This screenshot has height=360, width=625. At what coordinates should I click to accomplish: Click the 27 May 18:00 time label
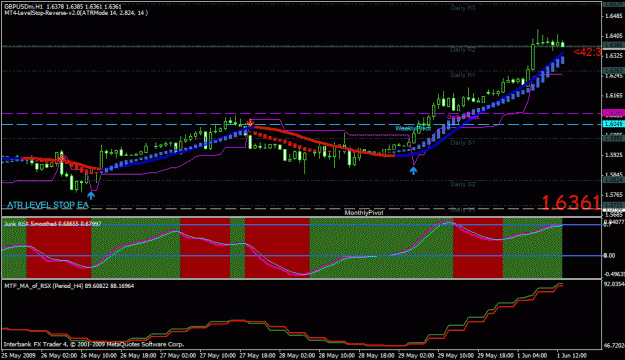click(257, 355)
